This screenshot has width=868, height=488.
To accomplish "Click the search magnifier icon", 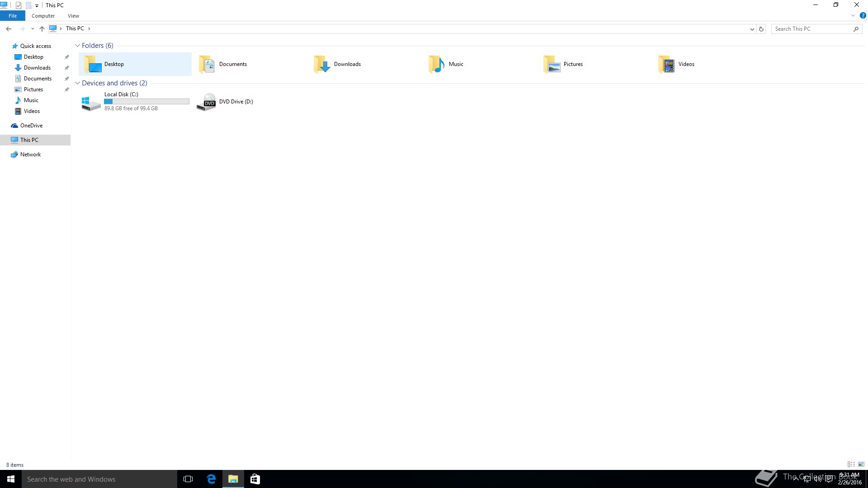I will [x=856, y=29].
